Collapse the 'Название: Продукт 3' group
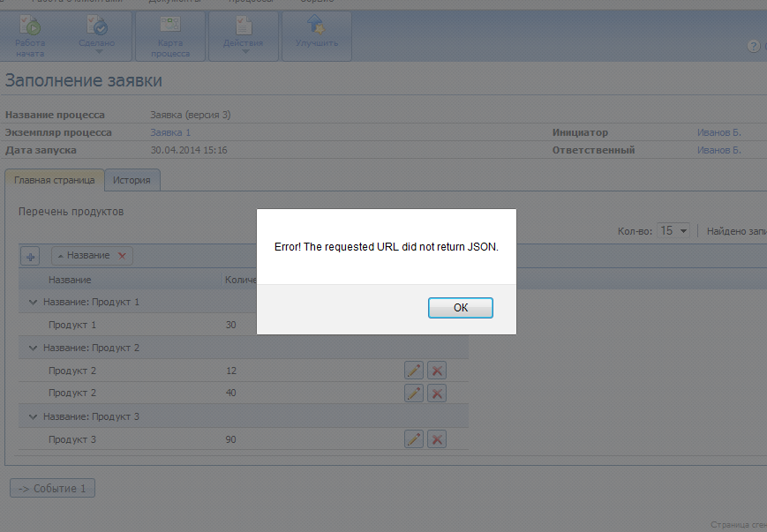Image resolution: width=767 pixels, height=532 pixels. tap(34, 416)
